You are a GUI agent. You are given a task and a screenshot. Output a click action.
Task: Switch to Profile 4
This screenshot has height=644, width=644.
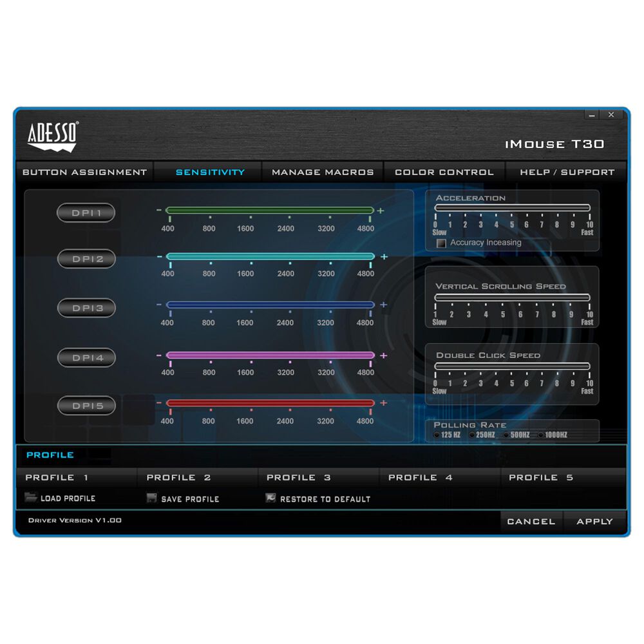tap(440, 477)
